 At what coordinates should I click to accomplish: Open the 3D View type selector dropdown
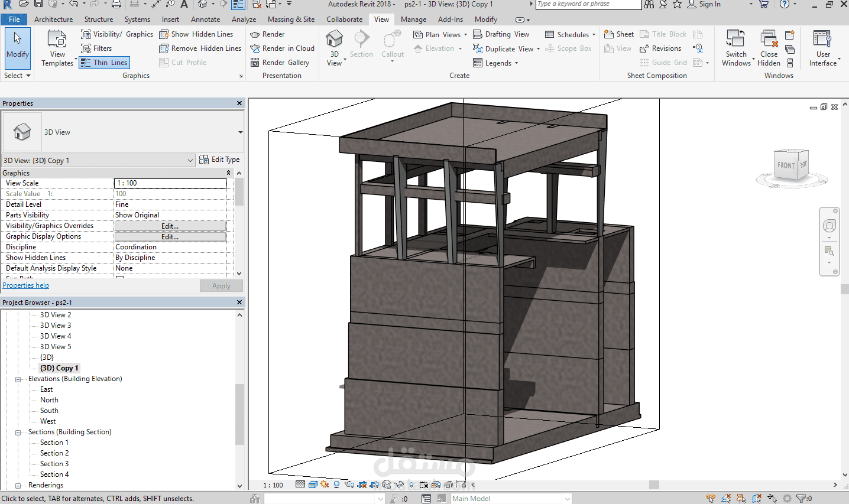pyautogui.click(x=240, y=132)
